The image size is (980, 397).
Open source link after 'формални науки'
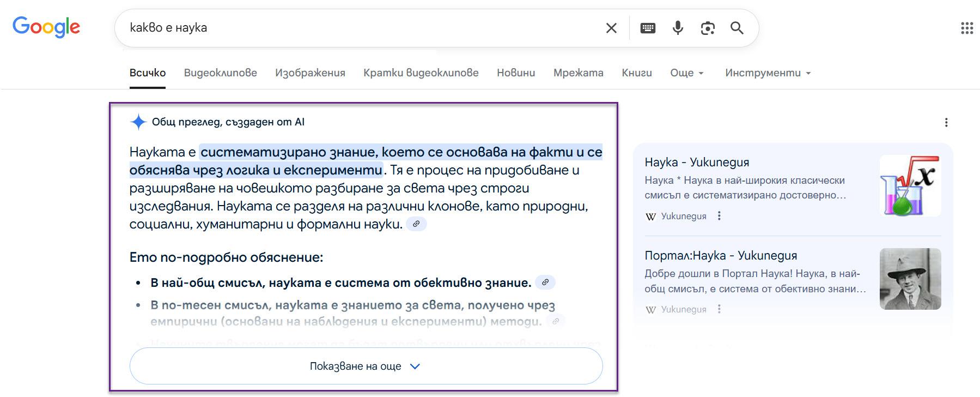point(416,224)
